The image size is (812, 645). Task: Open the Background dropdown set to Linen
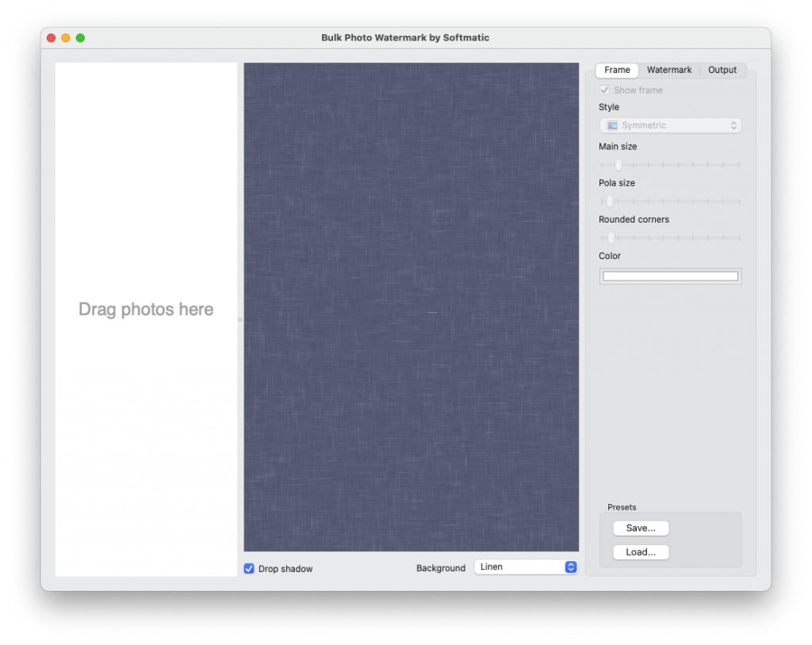pos(526,567)
